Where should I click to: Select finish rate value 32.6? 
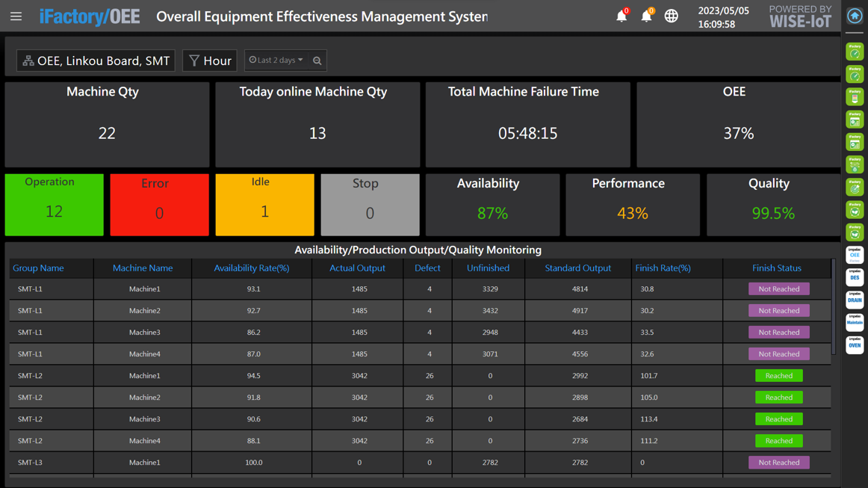point(647,354)
